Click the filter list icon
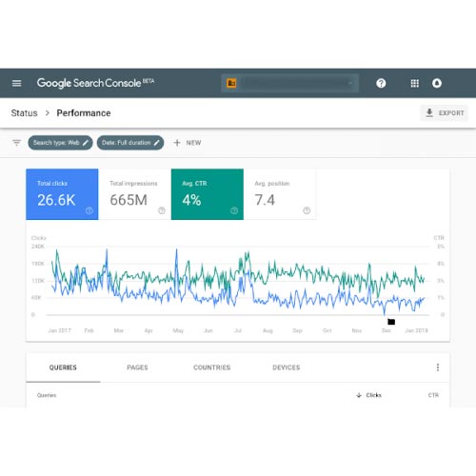This screenshot has height=476, width=476. point(16,143)
